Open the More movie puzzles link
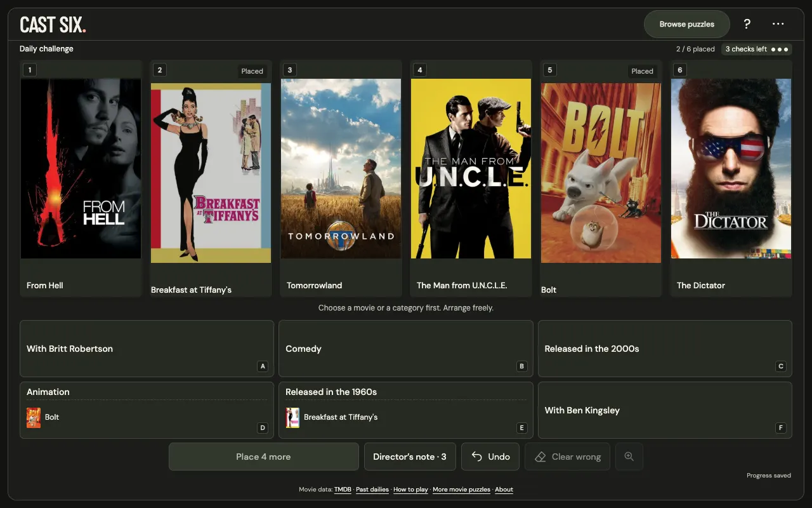812x508 pixels. click(461, 490)
